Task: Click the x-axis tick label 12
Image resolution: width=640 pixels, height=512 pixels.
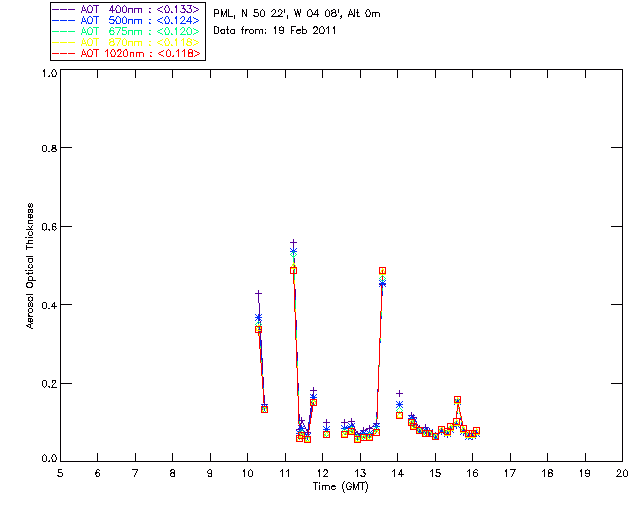Action: click(322, 473)
